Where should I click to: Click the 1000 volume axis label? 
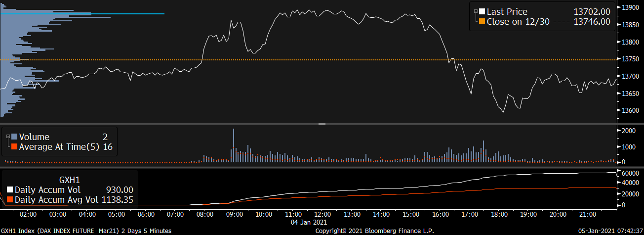(630, 147)
